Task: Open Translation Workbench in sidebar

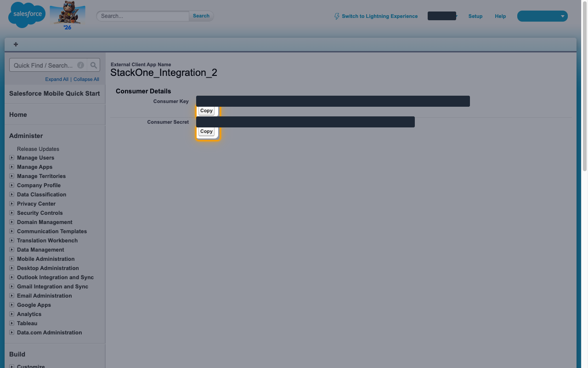Action: click(47, 241)
